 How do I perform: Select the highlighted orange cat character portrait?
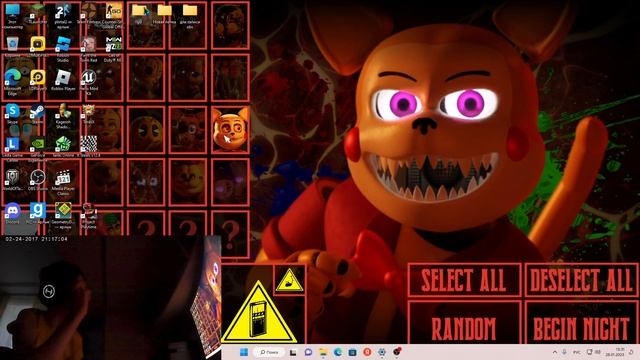tap(230, 130)
